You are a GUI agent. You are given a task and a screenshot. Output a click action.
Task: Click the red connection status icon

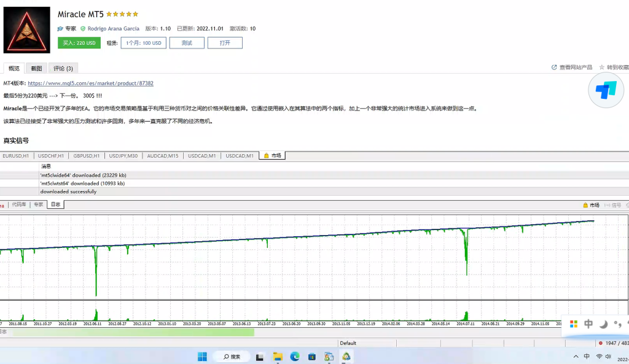(601, 343)
